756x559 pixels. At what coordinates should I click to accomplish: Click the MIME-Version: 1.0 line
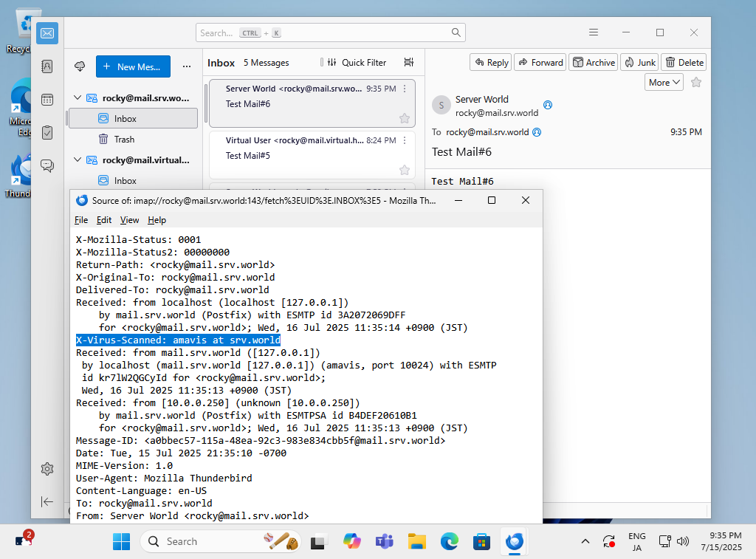[124, 465]
